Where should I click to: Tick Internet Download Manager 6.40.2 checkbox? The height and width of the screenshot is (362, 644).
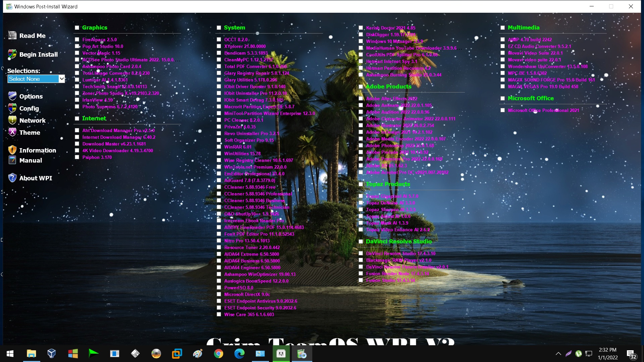(77, 137)
